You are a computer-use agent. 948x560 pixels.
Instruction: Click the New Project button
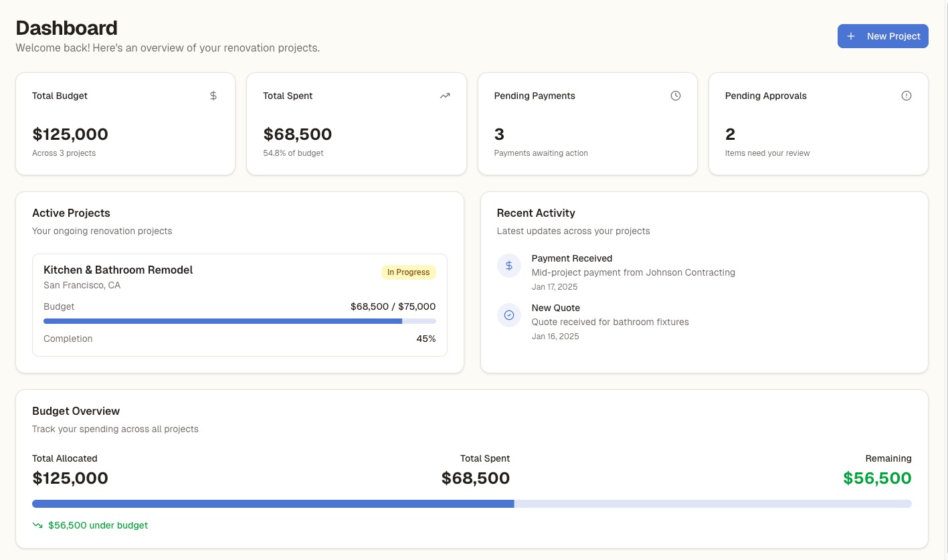pos(883,36)
